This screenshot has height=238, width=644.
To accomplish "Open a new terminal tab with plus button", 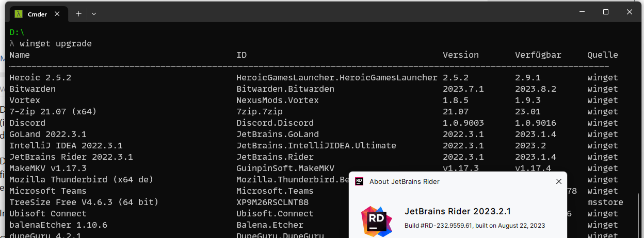I will click(78, 14).
